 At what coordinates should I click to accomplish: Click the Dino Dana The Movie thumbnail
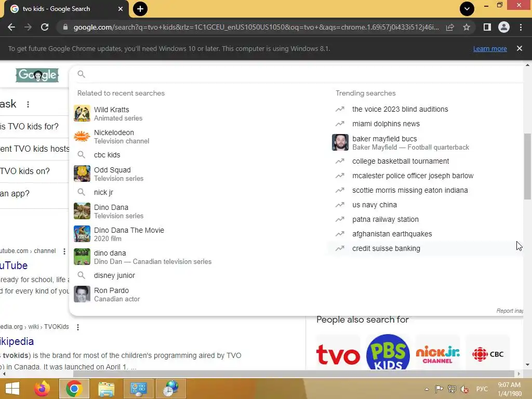tap(82, 234)
